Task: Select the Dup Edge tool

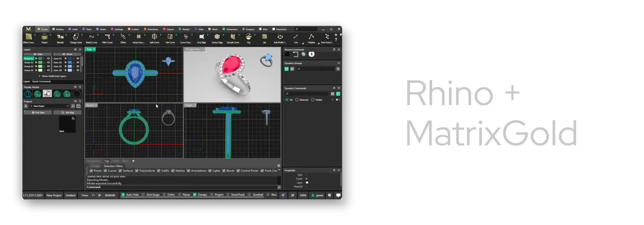Action: (x=202, y=38)
